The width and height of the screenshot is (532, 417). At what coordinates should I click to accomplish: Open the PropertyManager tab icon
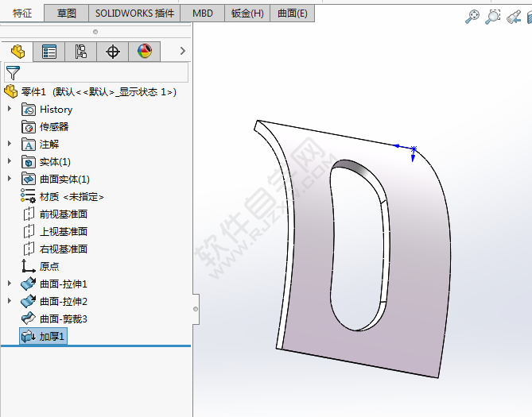tap(49, 52)
